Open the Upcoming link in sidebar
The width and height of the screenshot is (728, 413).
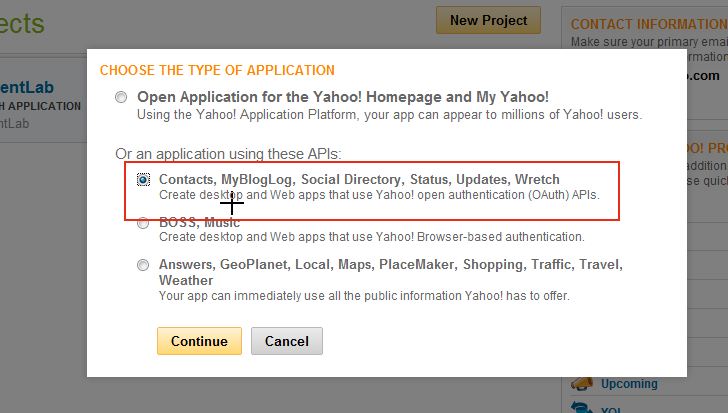pos(629,384)
